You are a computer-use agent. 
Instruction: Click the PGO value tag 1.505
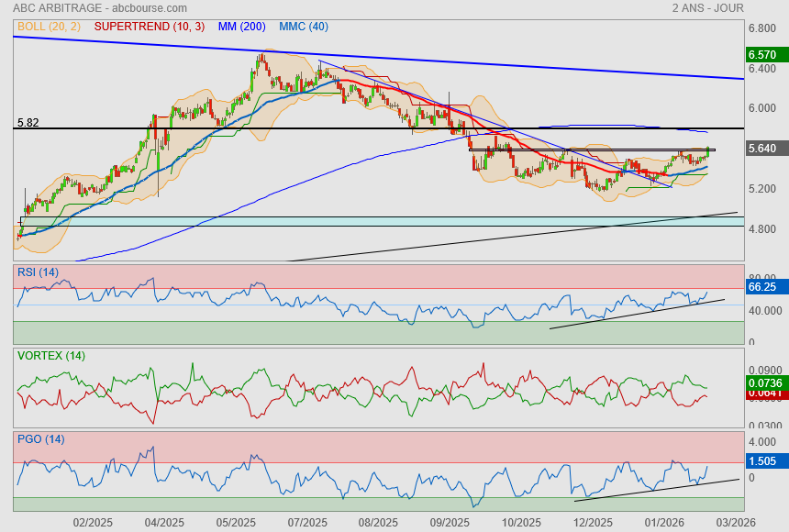(x=763, y=461)
